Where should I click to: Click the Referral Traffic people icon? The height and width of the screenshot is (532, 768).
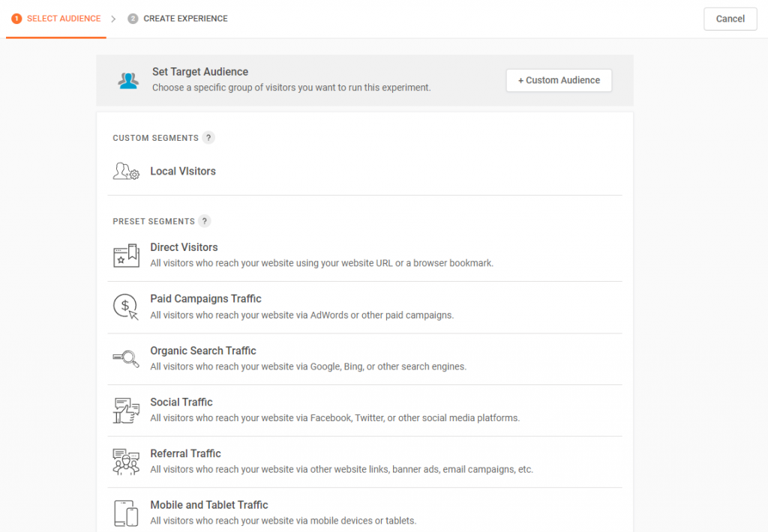coord(126,462)
